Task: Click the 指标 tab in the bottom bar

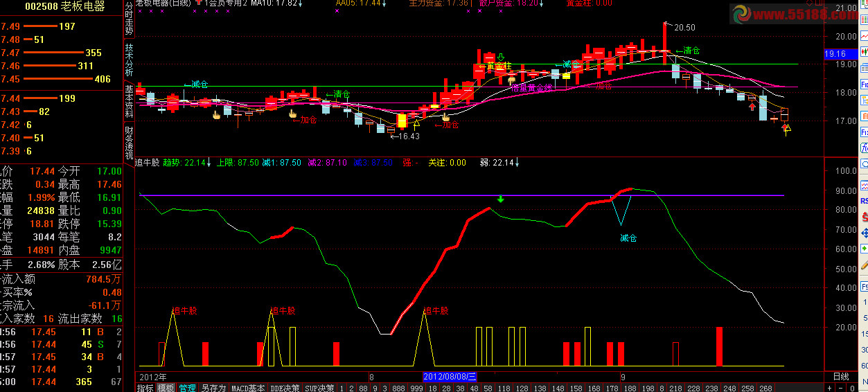Action: [x=145, y=387]
